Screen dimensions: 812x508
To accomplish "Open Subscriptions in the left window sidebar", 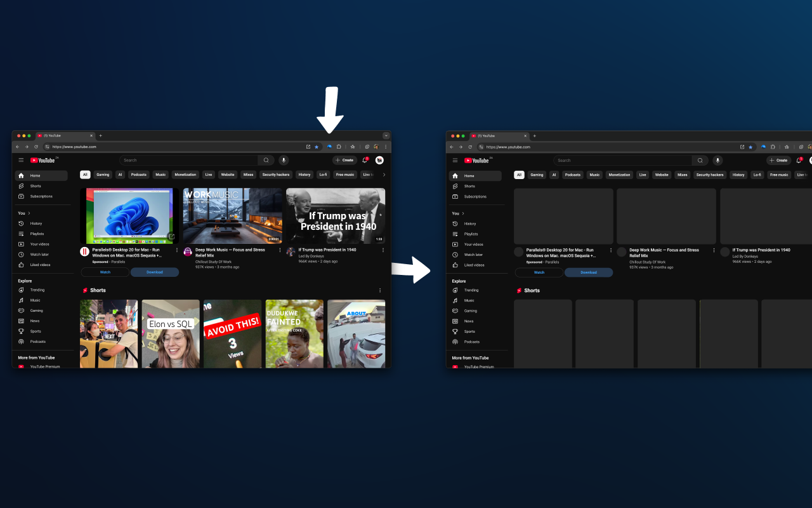I will click(41, 196).
